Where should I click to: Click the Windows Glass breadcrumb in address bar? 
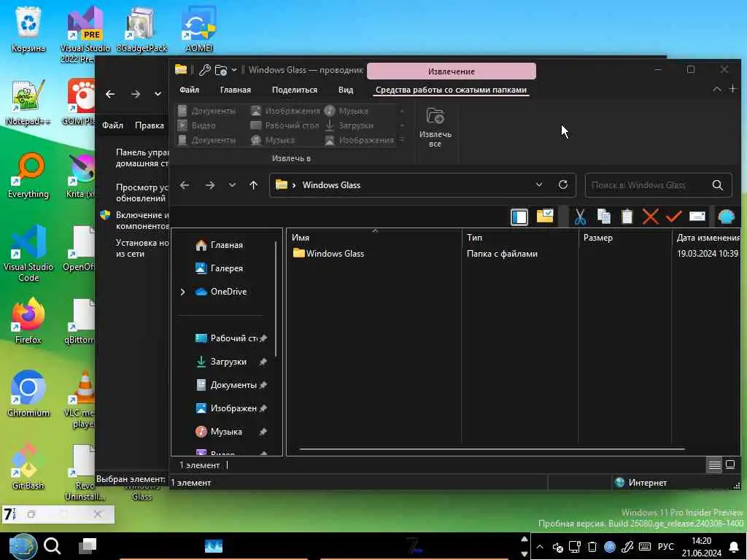point(331,185)
